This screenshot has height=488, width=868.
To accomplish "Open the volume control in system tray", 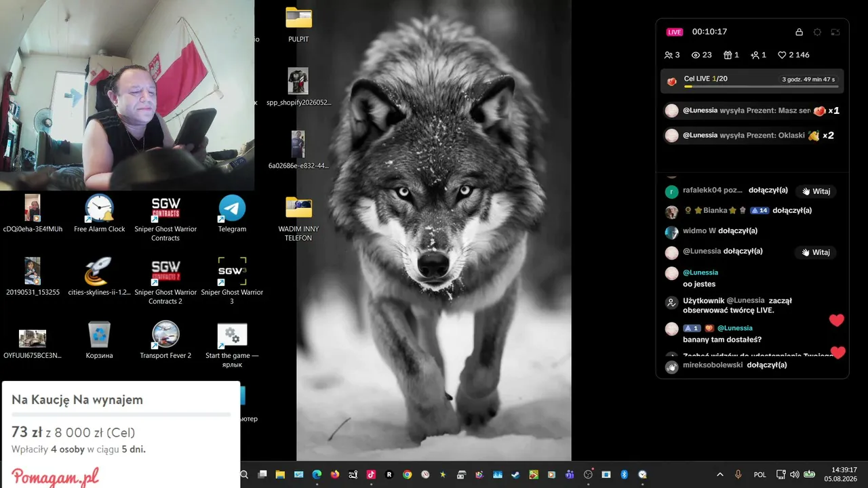I will tap(794, 474).
